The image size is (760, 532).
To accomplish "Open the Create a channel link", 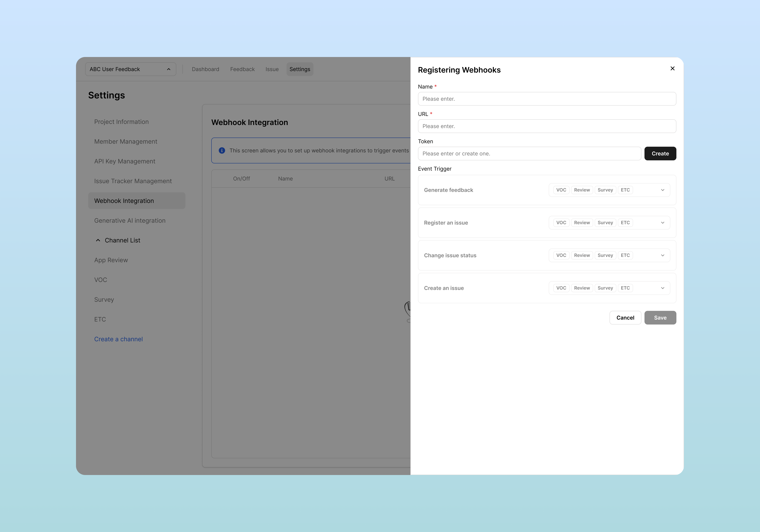I will pyautogui.click(x=118, y=339).
